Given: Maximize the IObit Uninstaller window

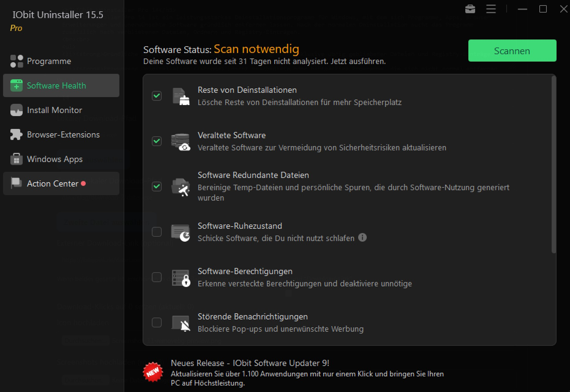Looking at the screenshot, I should click(543, 9).
